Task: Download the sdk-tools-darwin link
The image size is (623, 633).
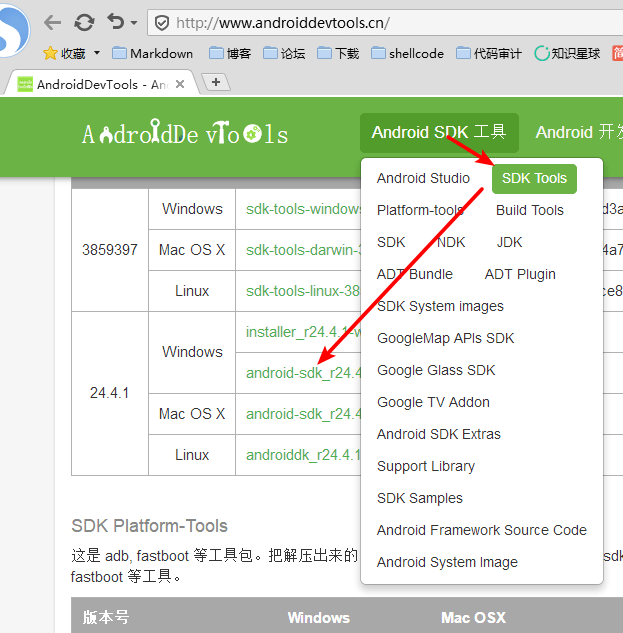Action: click(x=303, y=250)
